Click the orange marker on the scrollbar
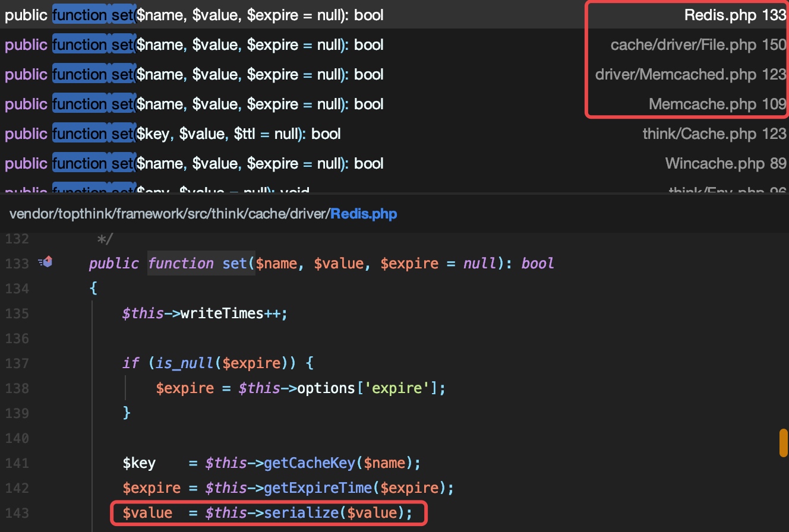This screenshot has height=532, width=789. 784,443
